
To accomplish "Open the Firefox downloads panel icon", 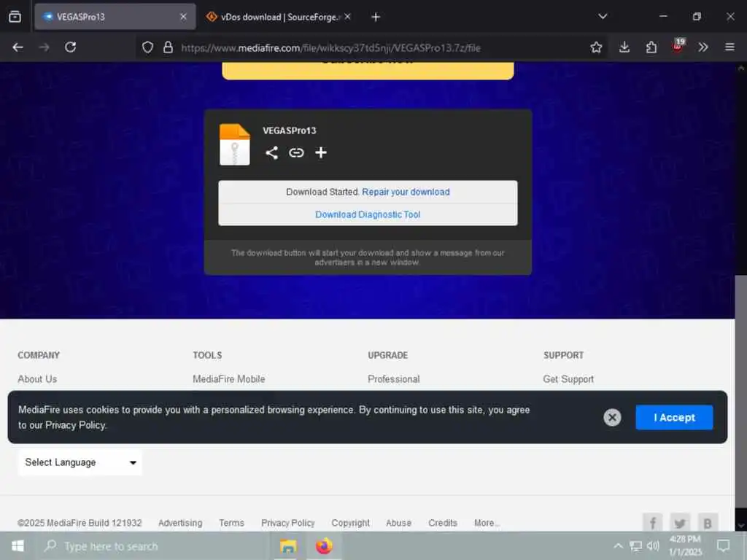I will click(x=624, y=47).
